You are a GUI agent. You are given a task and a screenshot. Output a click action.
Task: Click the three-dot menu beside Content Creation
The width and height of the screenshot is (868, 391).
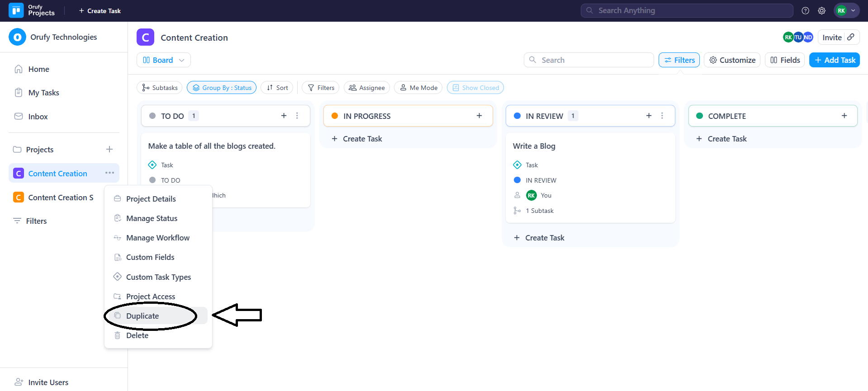(x=109, y=173)
